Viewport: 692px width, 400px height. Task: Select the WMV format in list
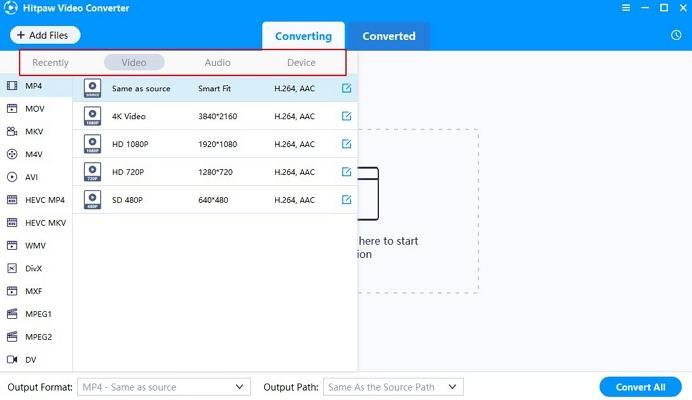pyautogui.click(x=35, y=245)
